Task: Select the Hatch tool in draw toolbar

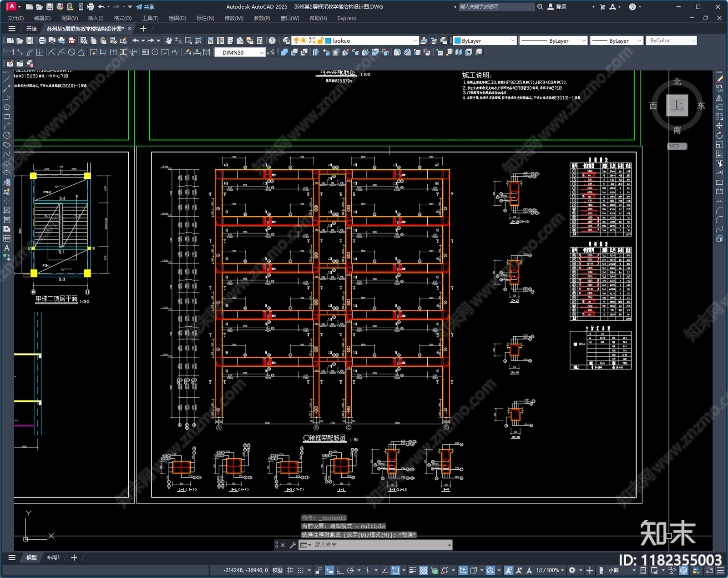Action: coord(7,210)
